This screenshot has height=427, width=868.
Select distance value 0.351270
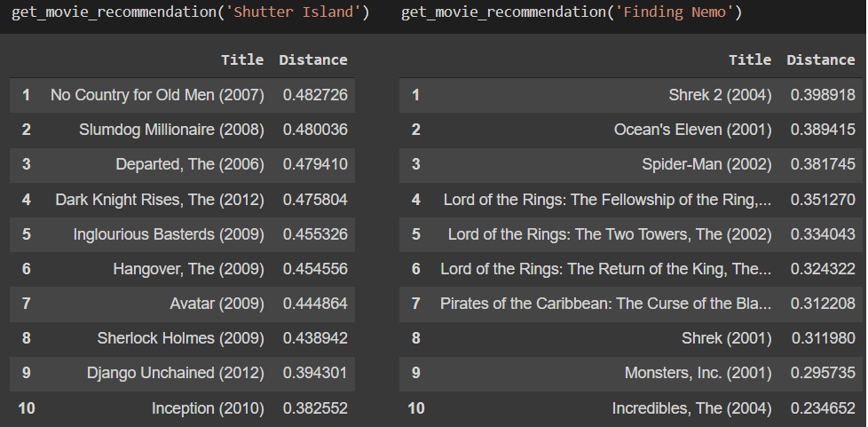coord(823,200)
